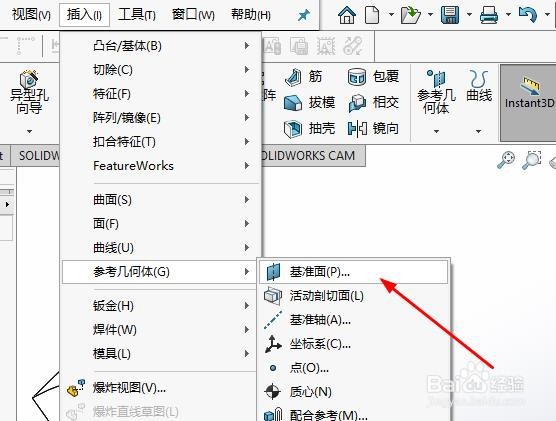
Task: Expand the 异型孔向导 dropdown arrow
Action: [29, 131]
